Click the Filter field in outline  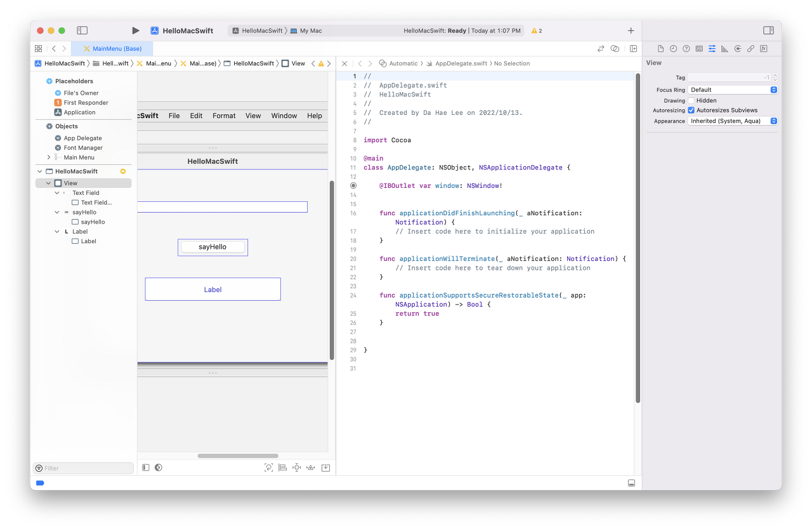coord(83,468)
